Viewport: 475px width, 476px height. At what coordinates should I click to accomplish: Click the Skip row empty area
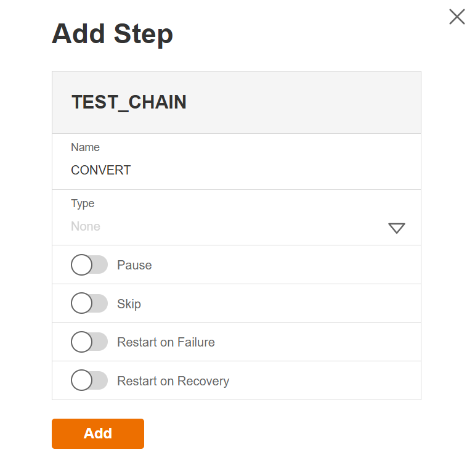coord(296,304)
